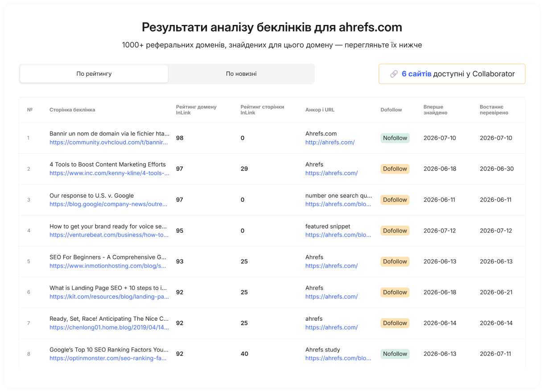
Task: Open the 6 сайтів доступні у Collaborator button
Action: pos(452,74)
